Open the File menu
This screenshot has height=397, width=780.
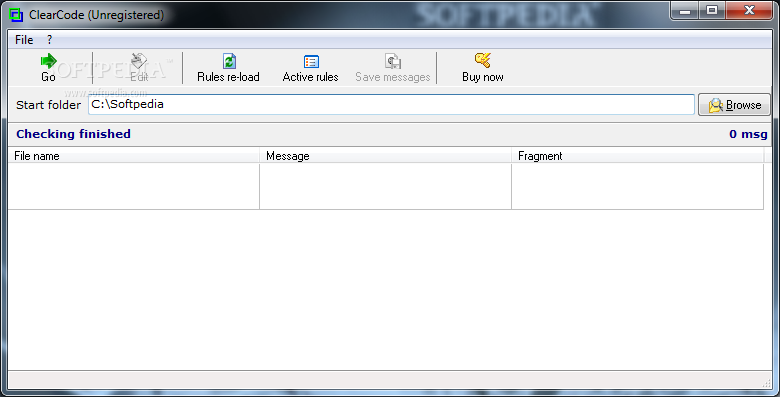tap(24, 40)
